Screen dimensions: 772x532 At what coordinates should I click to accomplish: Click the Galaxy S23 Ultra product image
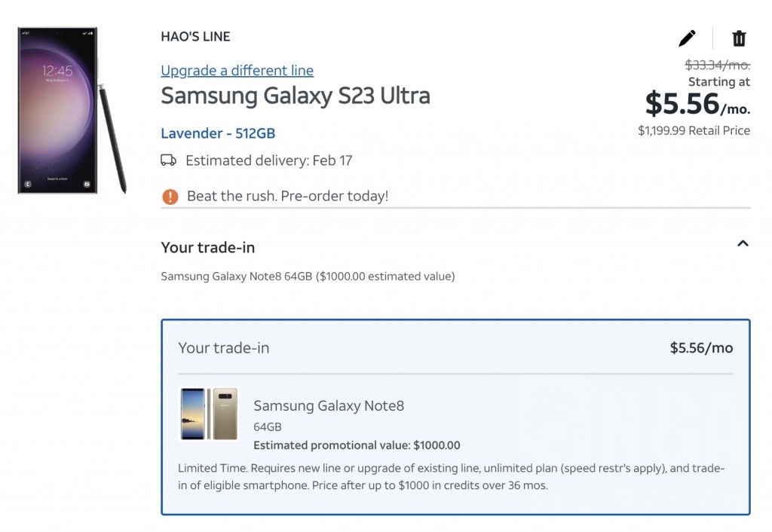coord(71,110)
